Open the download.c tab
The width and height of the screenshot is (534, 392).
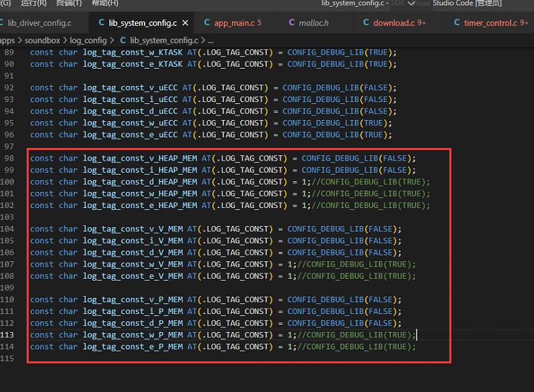coord(399,23)
